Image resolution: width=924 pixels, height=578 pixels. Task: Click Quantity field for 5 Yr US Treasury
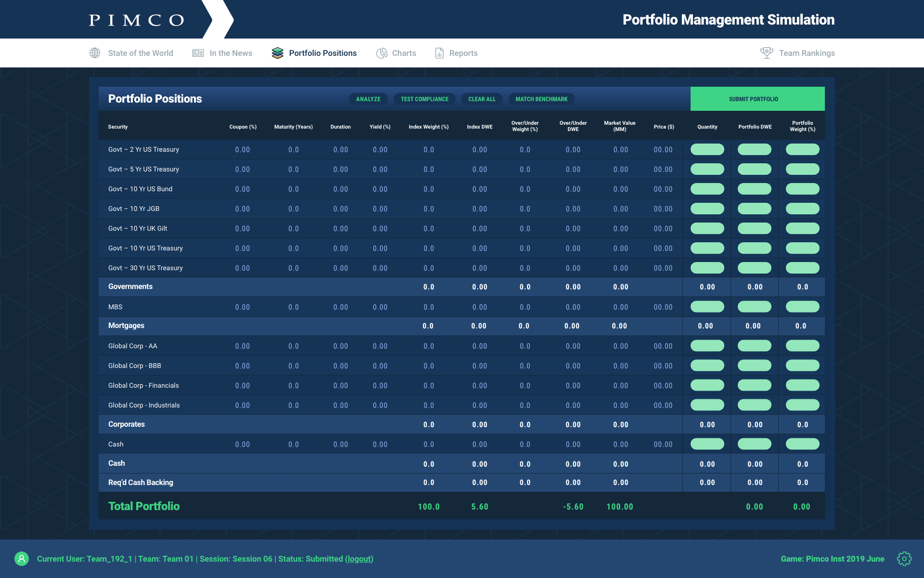pyautogui.click(x=707, y=169)
